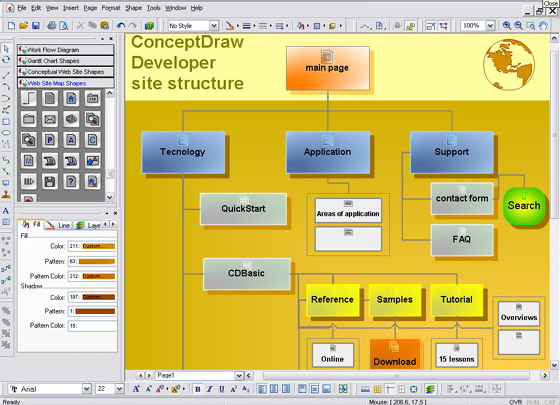Toggle Italic text formatting
Image resolution: width=560 pixels, height=405 pixels.
(210, 389)
